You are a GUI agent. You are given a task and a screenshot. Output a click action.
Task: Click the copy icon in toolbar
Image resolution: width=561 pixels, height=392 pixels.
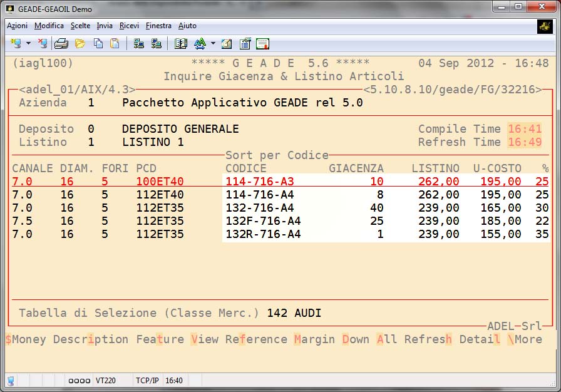click(x=98, y=43)
